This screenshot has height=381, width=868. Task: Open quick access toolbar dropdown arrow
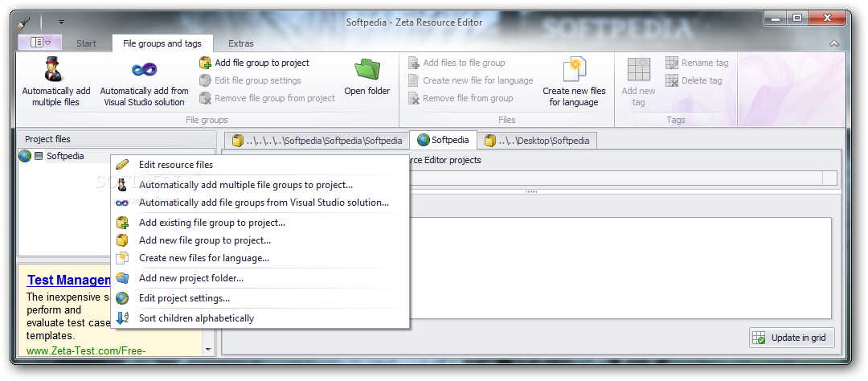coord(61,23)
